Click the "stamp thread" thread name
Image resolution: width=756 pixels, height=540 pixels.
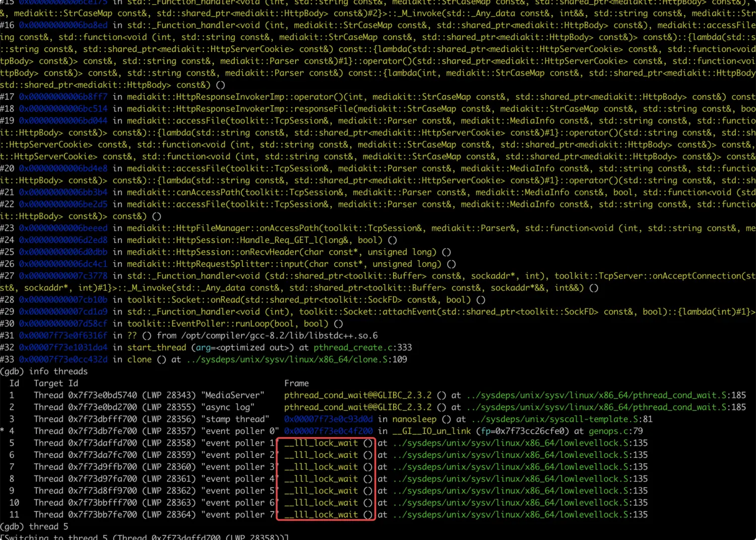(235, 419)
